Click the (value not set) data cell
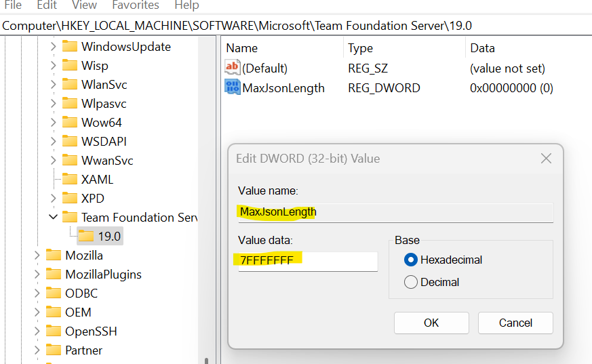 point(507,68)
